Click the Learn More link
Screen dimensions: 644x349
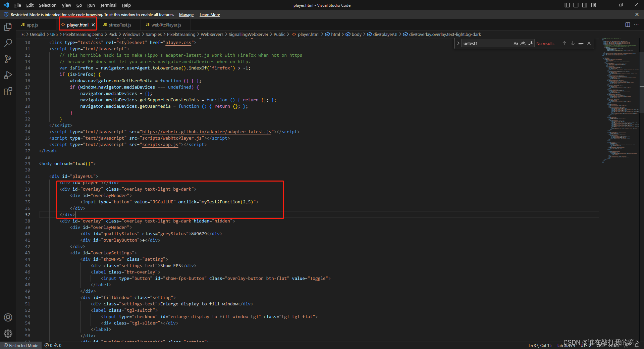[210, 15]
